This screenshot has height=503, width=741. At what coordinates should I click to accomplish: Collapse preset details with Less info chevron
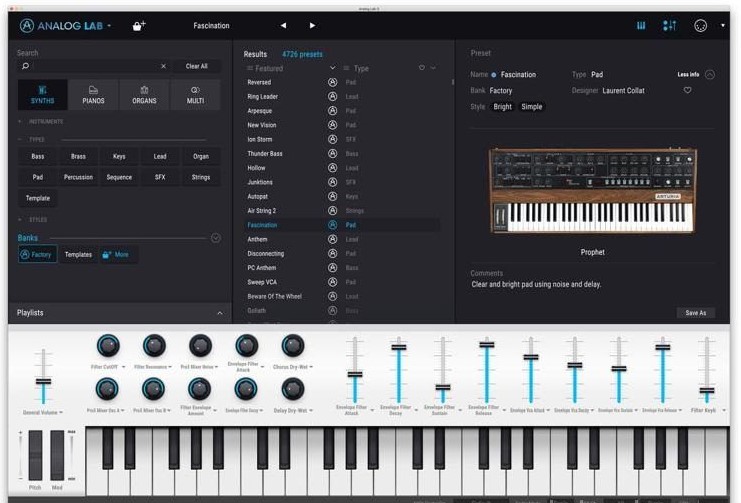(709, 74)
